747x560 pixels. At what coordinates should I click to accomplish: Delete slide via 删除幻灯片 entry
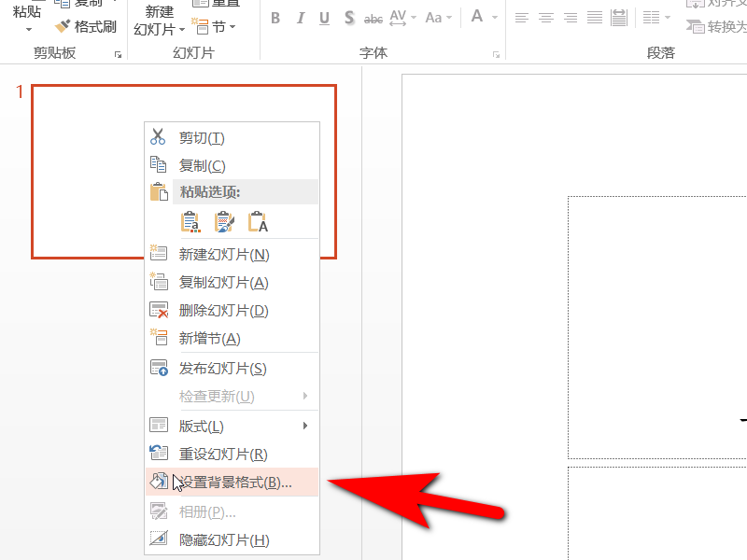pyautogui.click(x=223, y=311)
